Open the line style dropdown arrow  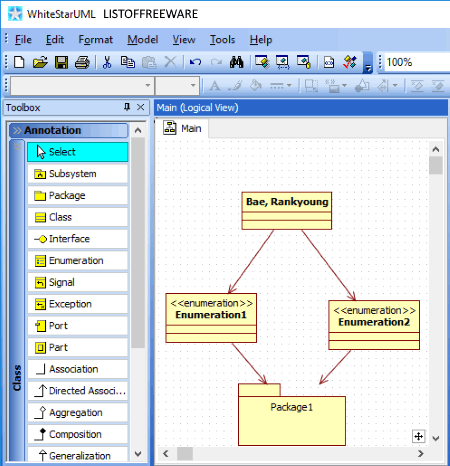coord(289,86)
